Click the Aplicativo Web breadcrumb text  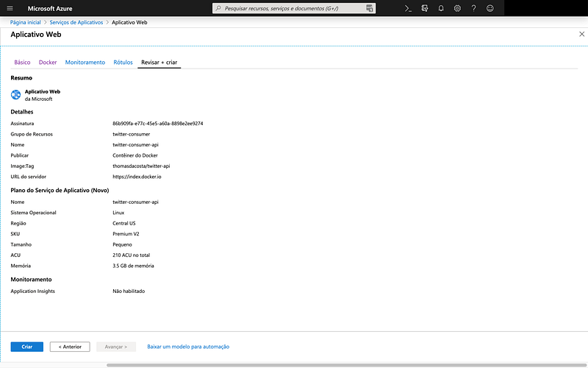point(129,22)
